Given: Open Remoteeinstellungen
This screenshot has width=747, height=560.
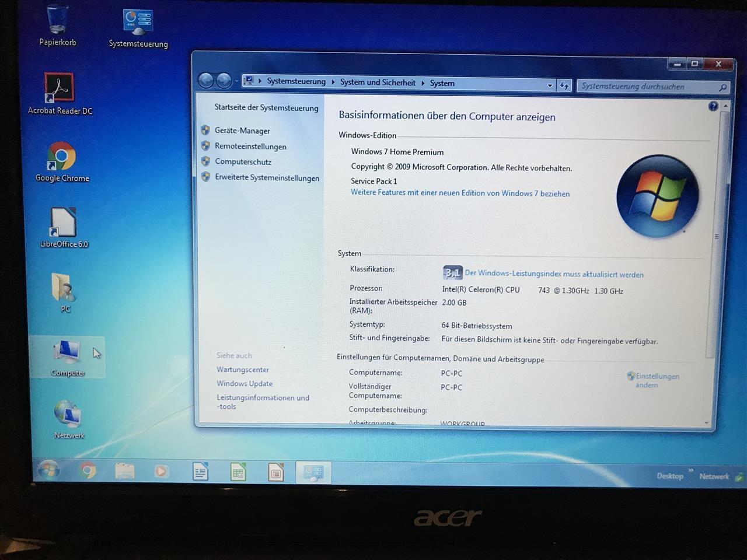Looking at the screenshot, I should click(250, 146).
